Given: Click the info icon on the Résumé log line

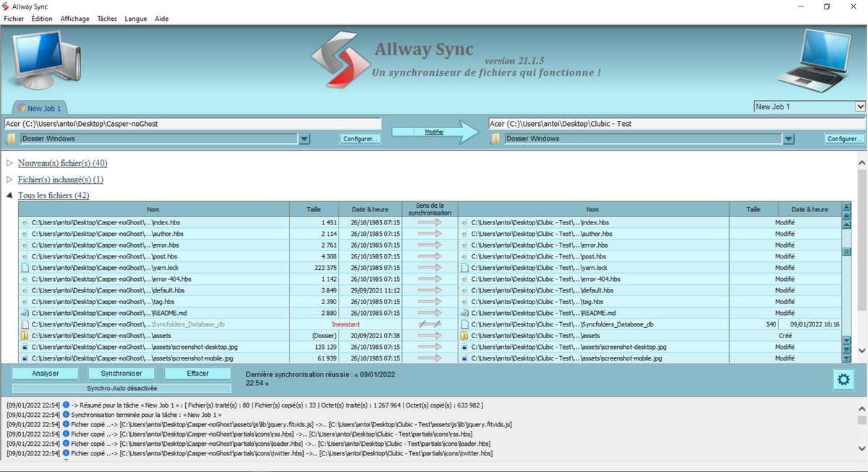Looking at the screenshot, I should tap(66, 405).
